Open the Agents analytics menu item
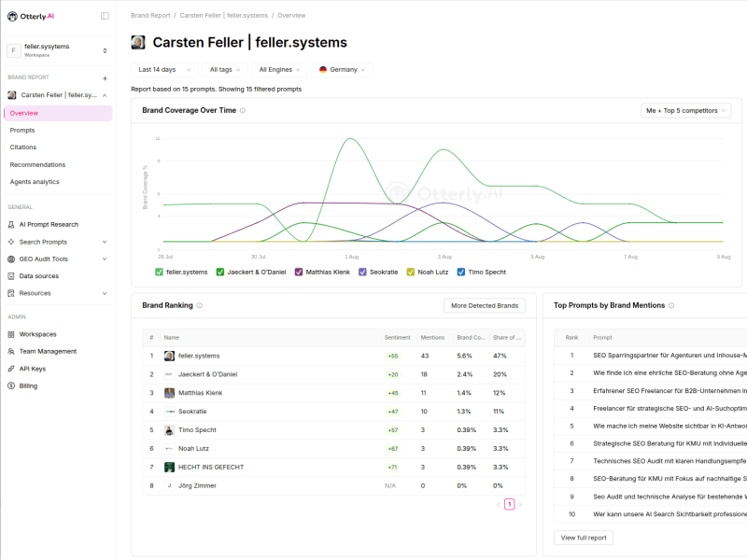 tap(58, 182)
